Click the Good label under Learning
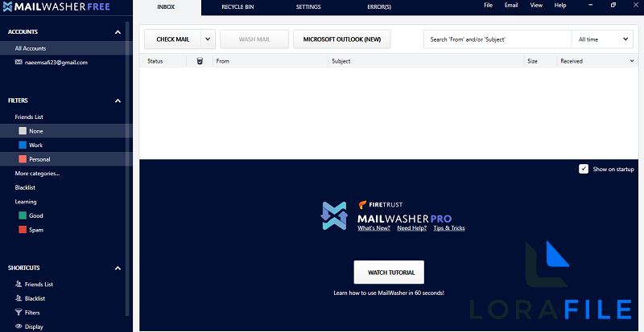644x332 pixels. (x=36, y=215)
